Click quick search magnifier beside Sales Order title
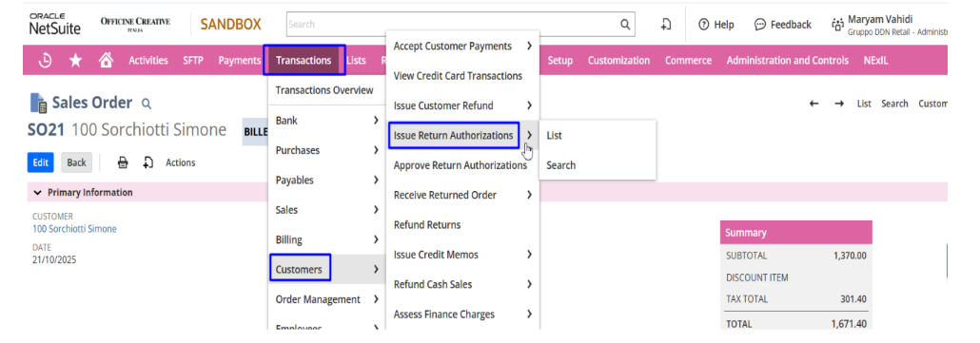The height and width of the screenshot is (343, 980). 147,104
